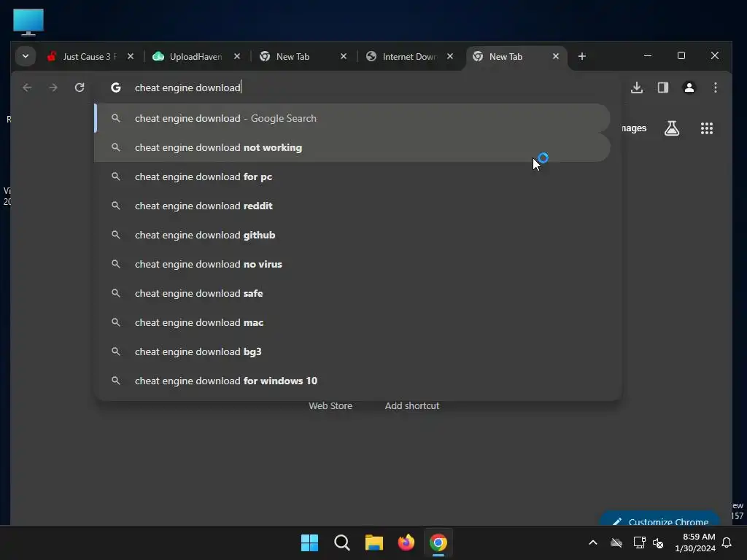
Task: Select suggestion 'cheat engine download for windows 10'
Action: (352, 381)
